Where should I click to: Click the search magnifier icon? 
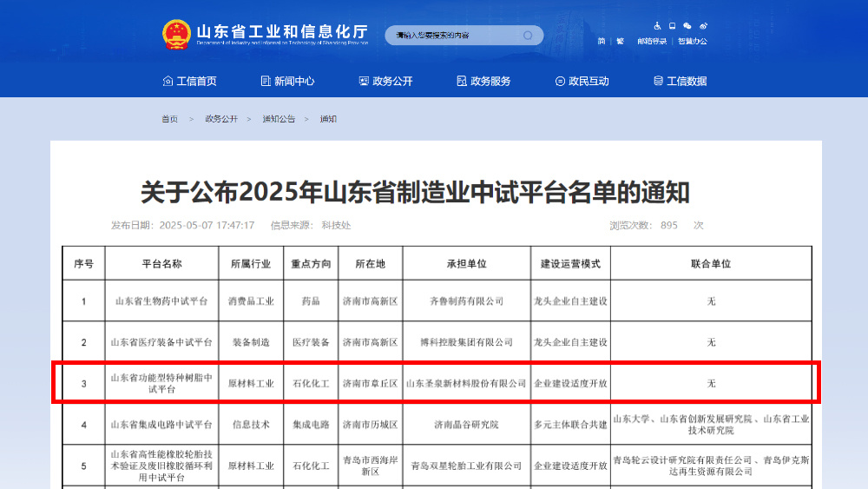527,36
